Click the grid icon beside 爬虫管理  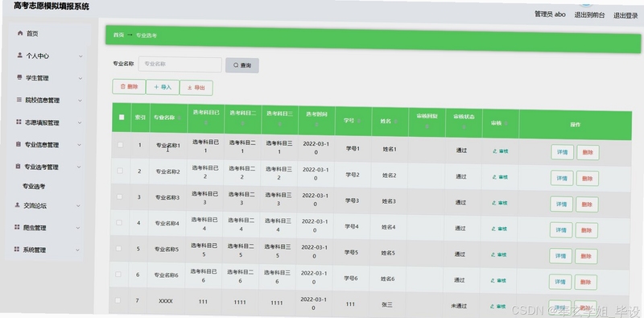[17, 227]
